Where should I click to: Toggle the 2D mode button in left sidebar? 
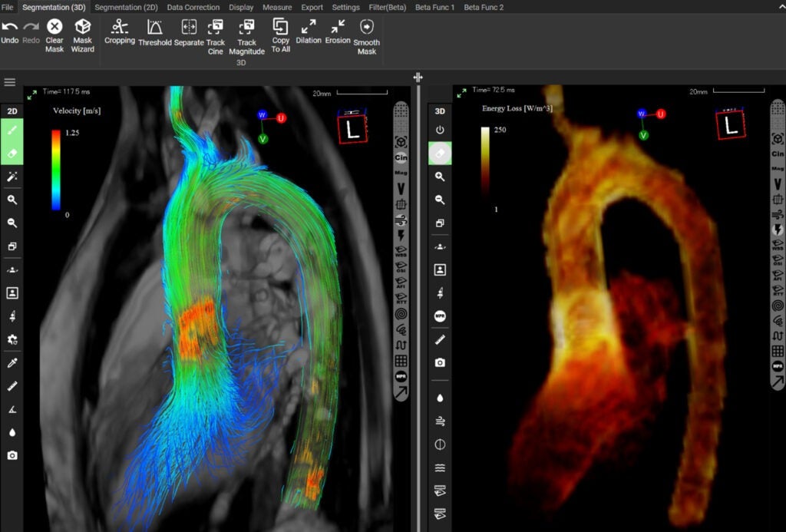point(12,111)
